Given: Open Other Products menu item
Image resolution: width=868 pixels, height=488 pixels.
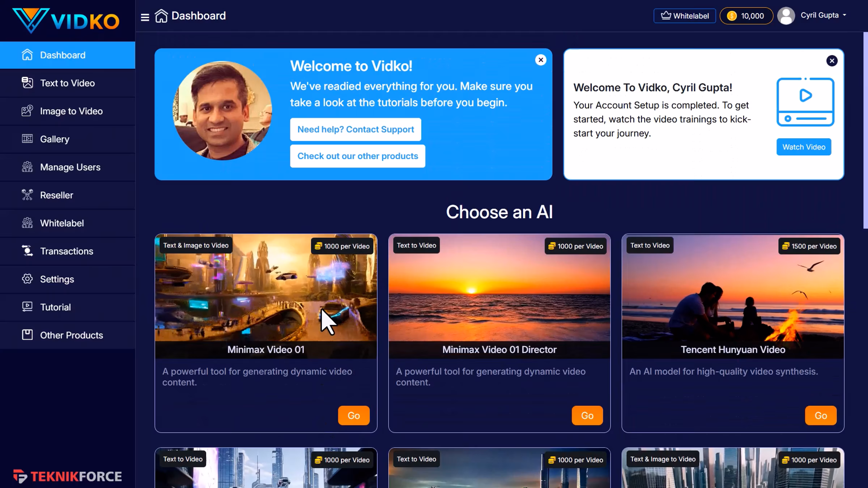Looking at the screenshot, I should (71, 335).
